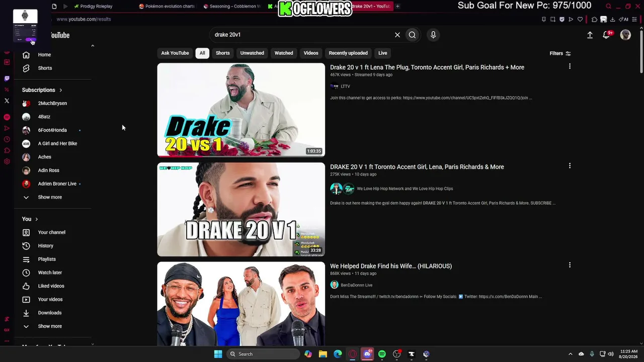
Task: Click the browser address bar URL
Action: click(x=84, y=19)
